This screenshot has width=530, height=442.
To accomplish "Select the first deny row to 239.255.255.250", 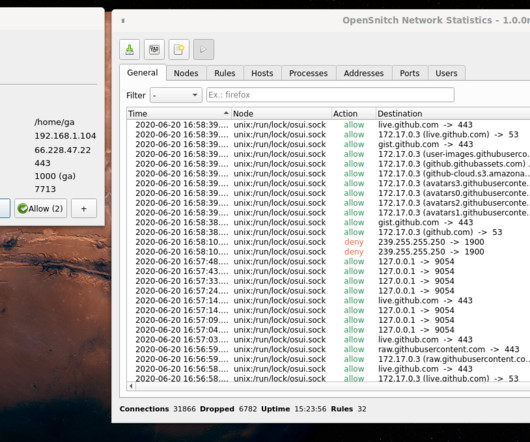I will coord(329,242).
